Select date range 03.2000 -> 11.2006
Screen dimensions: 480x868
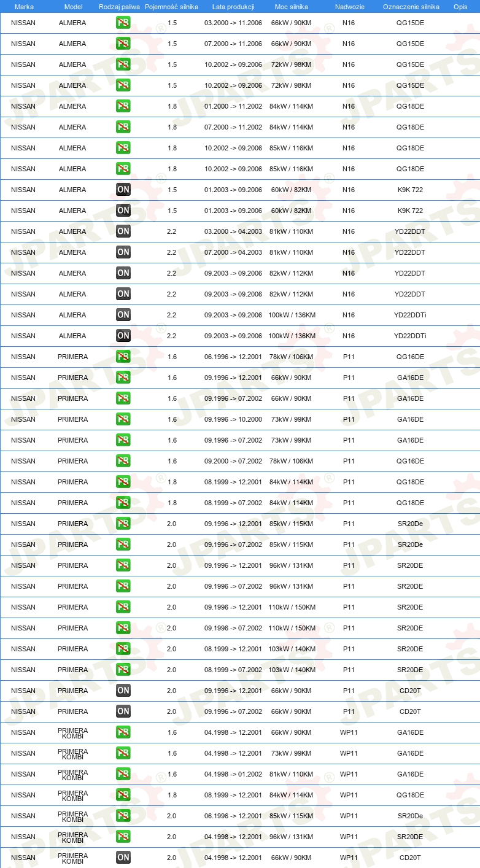[233, 23]
